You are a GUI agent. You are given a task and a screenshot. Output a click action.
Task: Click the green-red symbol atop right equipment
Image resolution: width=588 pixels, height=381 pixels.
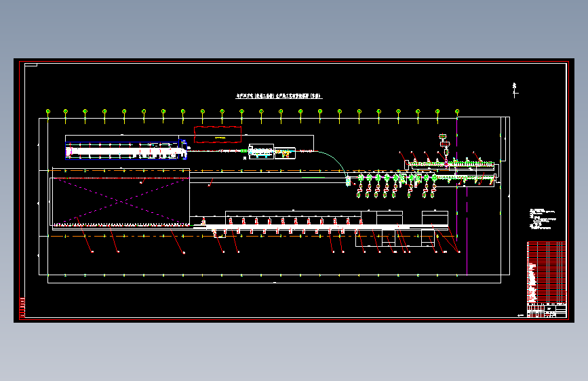pyautogui.click(x=443, y=136)
